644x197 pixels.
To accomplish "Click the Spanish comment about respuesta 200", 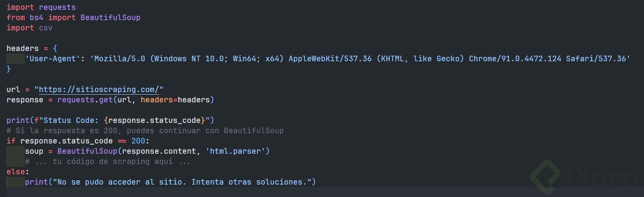I will (x=145, y=131).
